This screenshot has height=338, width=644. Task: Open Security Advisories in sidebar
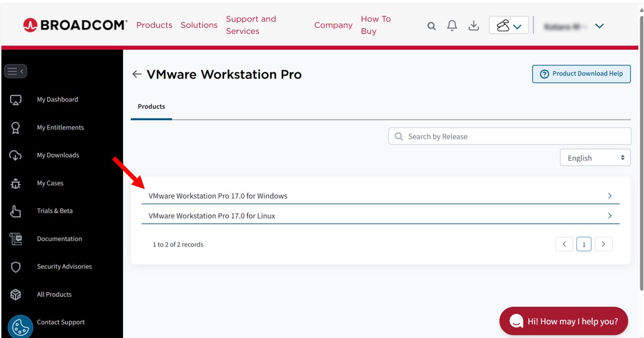(65, 266)
